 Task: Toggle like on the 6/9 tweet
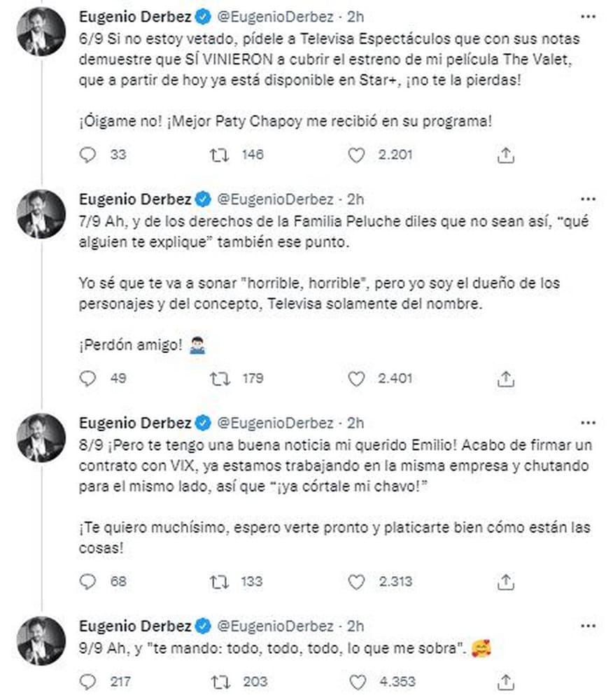[355, 155]
